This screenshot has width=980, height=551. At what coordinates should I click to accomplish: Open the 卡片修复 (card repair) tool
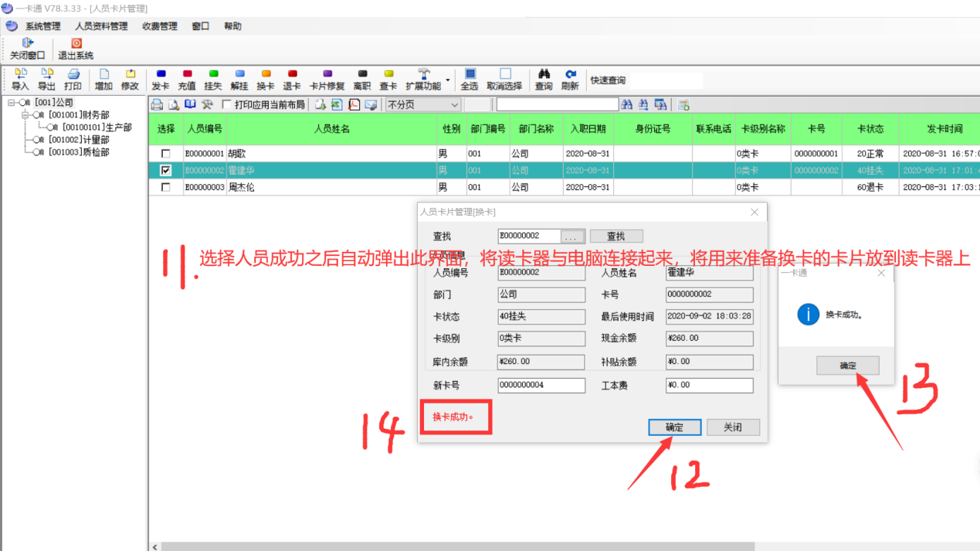coord(327,80)
